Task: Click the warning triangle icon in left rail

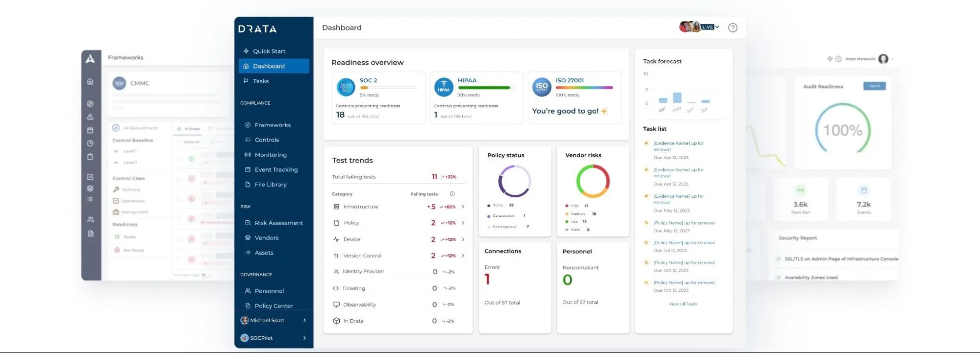Action: point(90,117)
